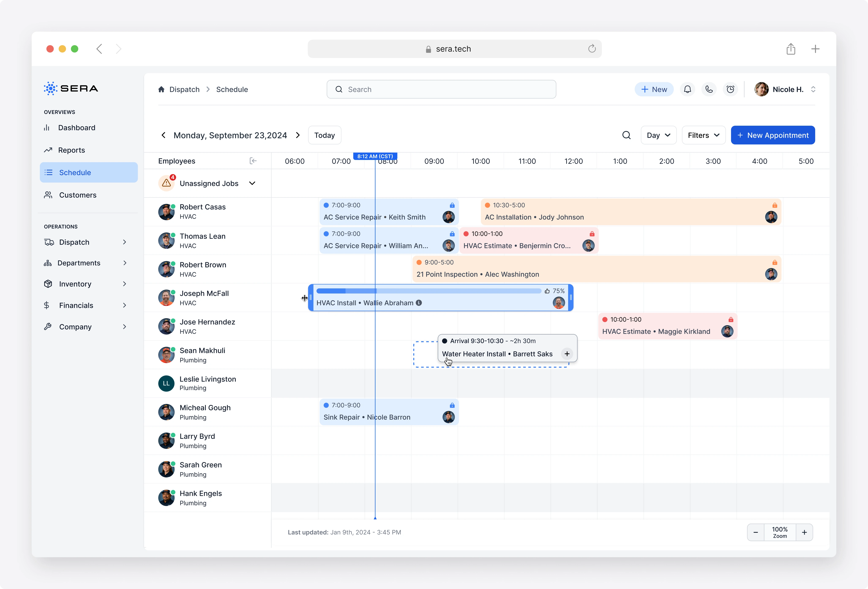The image size is (868, 589).
Task: Toggle lock on Sink Repair job
Action: point(452,406)
